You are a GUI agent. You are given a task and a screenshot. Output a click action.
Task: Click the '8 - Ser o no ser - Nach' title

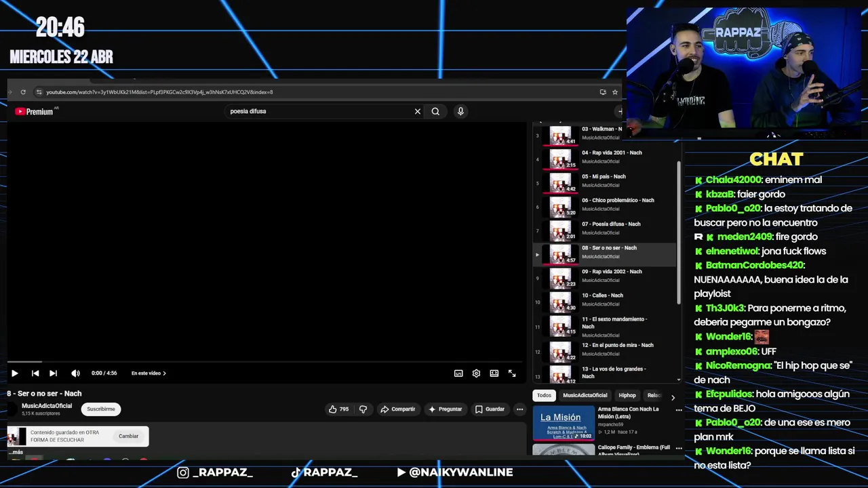point(44,394)
